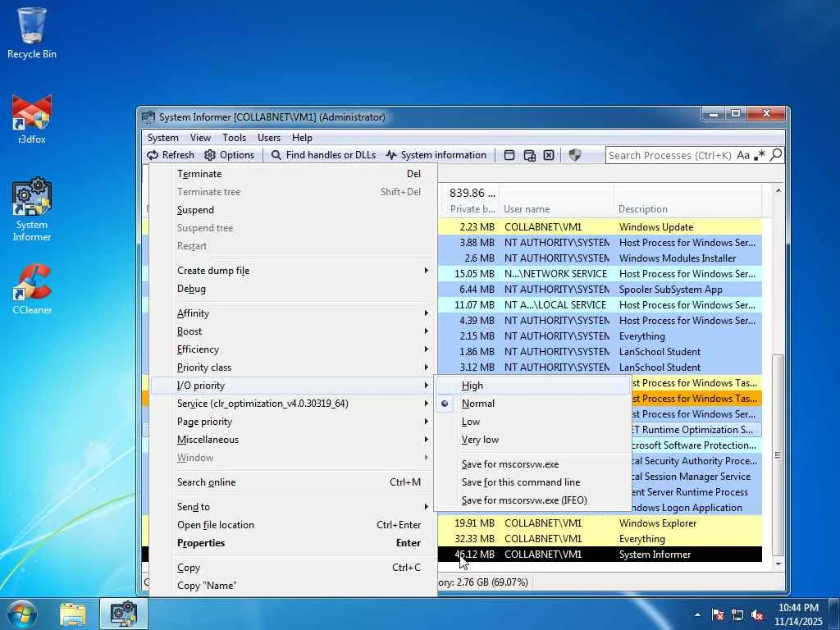Open the Recycle Bin desktop icon
Viewport: 840px width, 630px height.
(32, 33)
